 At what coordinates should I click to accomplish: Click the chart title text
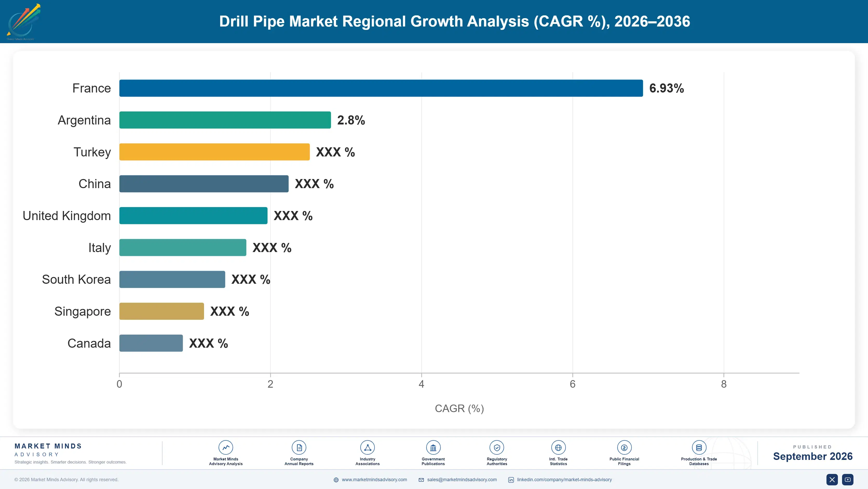point(455,21)
